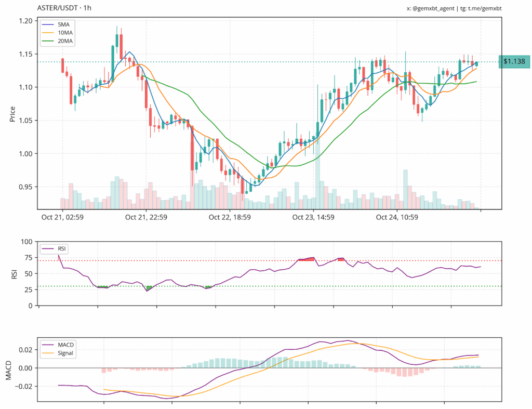Viewport: 532px width, 409px height.
Task: Click the vertical MACD axis label
Action: [x=9, y=370]
